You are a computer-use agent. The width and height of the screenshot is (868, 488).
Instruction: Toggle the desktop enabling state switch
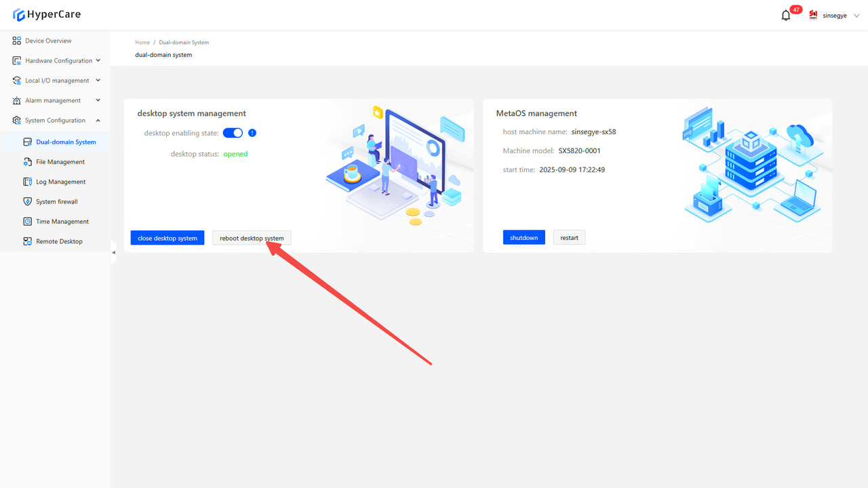point(233,133)
